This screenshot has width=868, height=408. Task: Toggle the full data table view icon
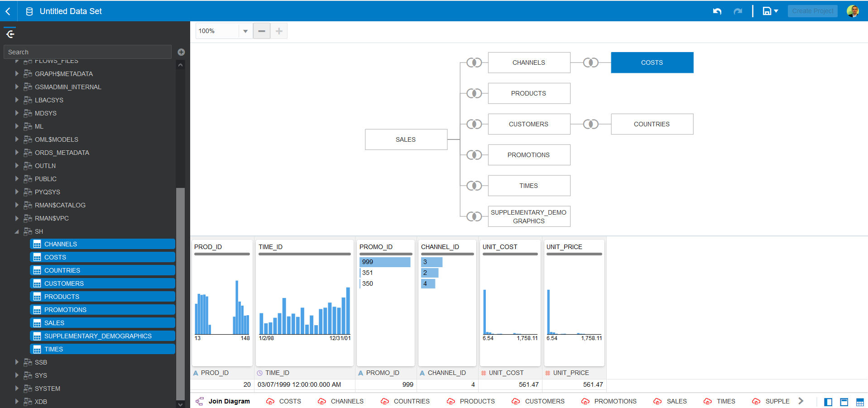click(x=860, y=402)
